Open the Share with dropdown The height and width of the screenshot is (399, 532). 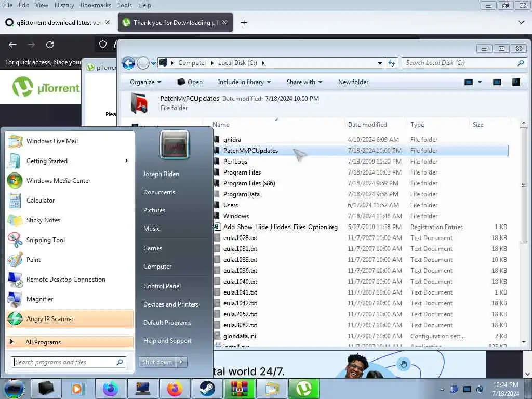click(304, 82)
